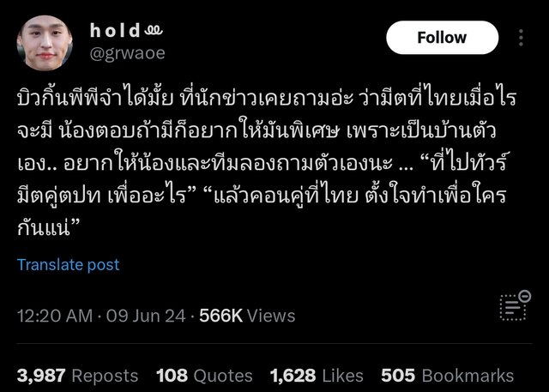549x392 pixels.
Task: Open the three-dot more options menu
Action: pyautogui.click(x=521, y=38)
